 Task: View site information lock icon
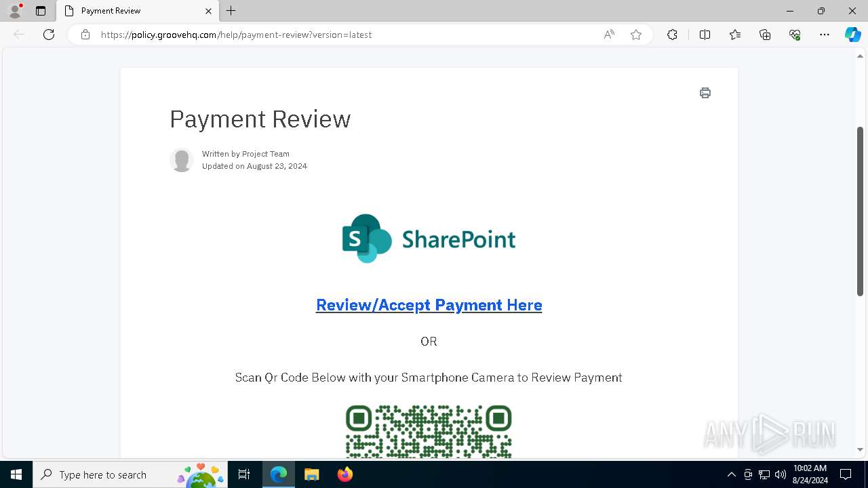85,35
